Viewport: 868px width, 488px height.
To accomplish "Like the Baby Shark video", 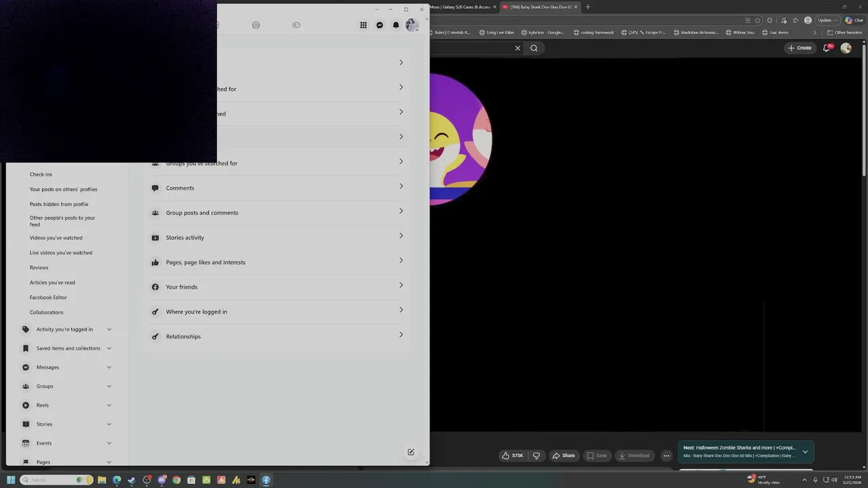I will (x=513, y=455).
